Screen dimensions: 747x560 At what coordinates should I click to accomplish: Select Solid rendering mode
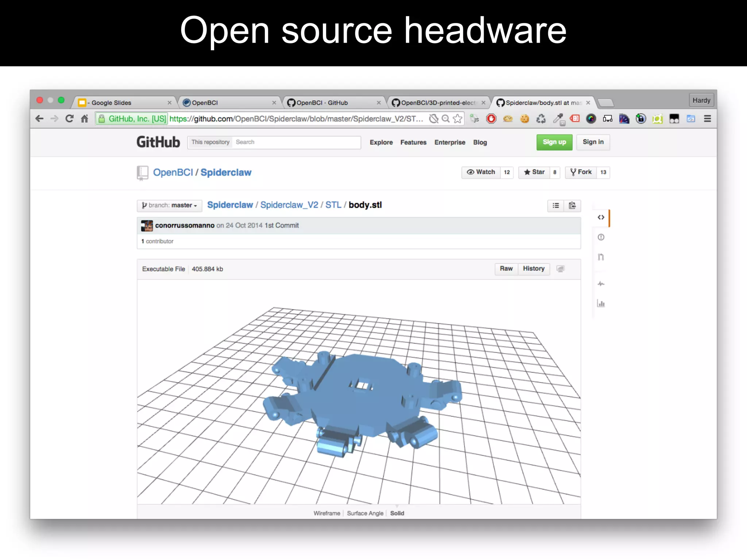[x=397, y=513]
